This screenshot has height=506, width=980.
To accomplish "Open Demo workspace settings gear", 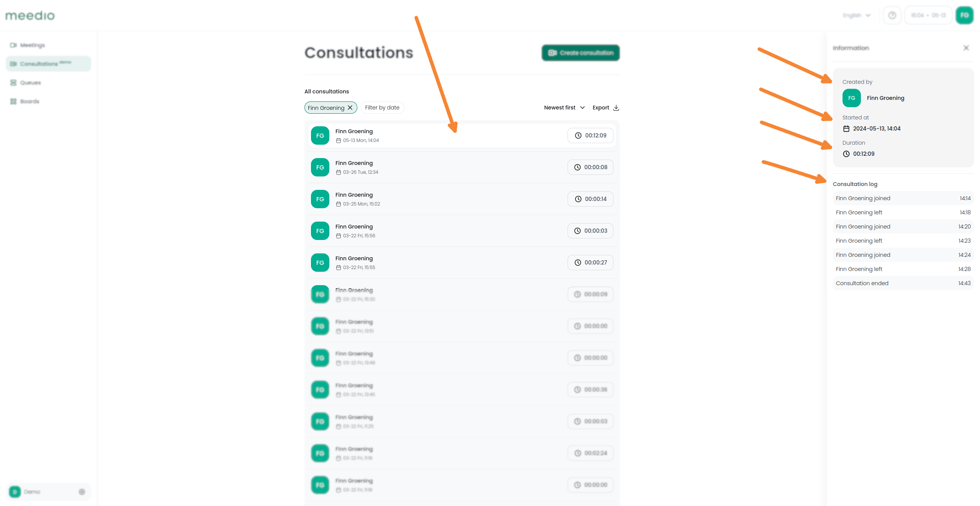I will (82, 491).
